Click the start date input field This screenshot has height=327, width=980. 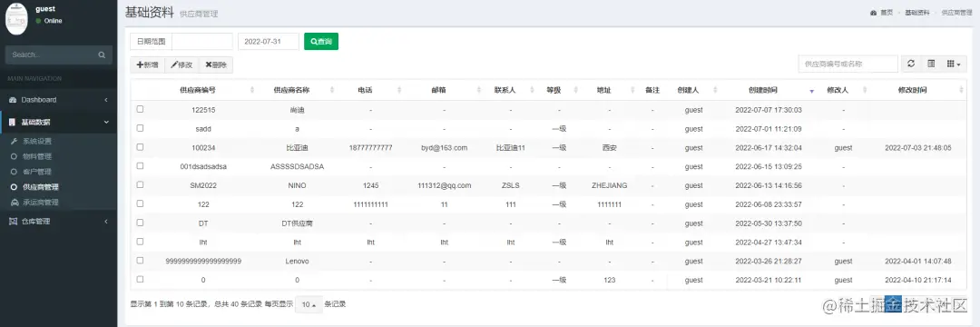[201, 41]
